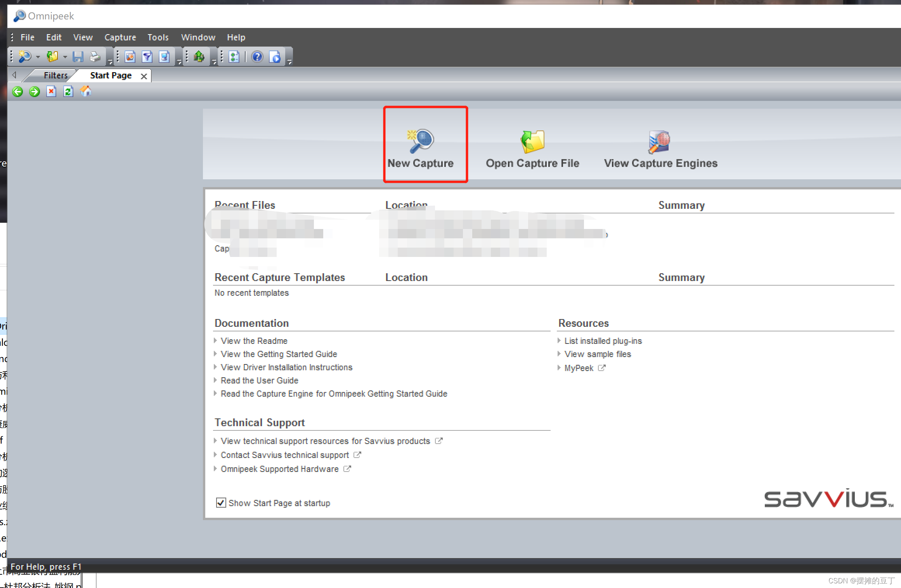Open the Open Capture File folder icon
Screen dimensions: 901x588
(x=532, y=141)
